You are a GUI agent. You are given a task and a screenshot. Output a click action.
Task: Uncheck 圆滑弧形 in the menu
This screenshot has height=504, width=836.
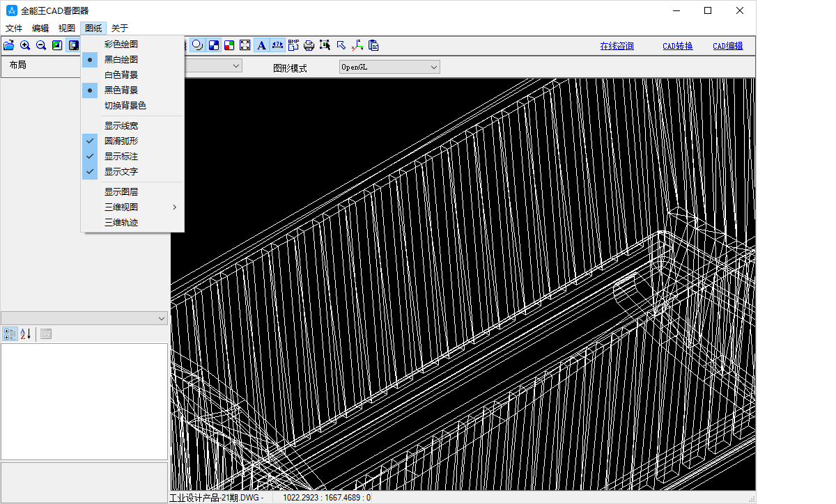click(121, 141)
